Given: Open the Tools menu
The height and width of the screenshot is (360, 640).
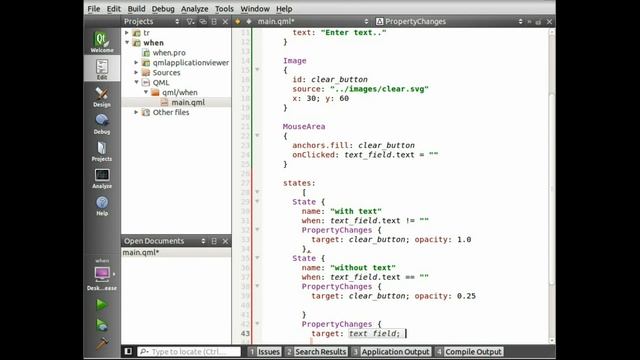Looking at the screenshot, I should click(x=224, y=9).
